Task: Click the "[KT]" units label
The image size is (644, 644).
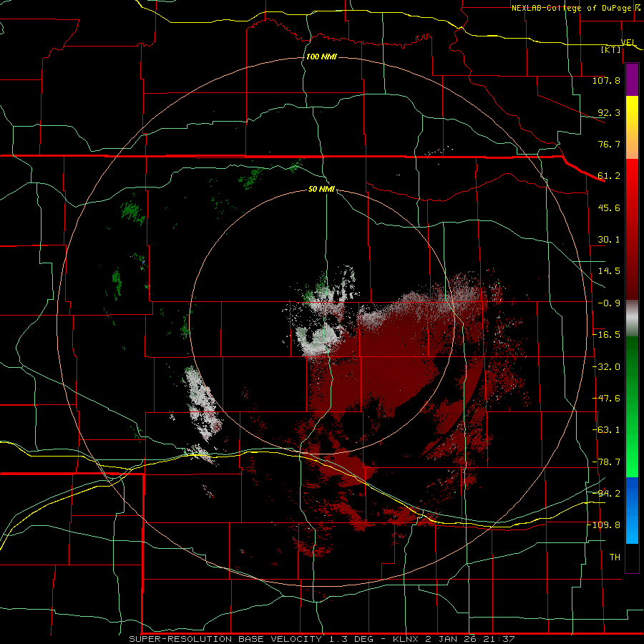Action: click(611, 49)
